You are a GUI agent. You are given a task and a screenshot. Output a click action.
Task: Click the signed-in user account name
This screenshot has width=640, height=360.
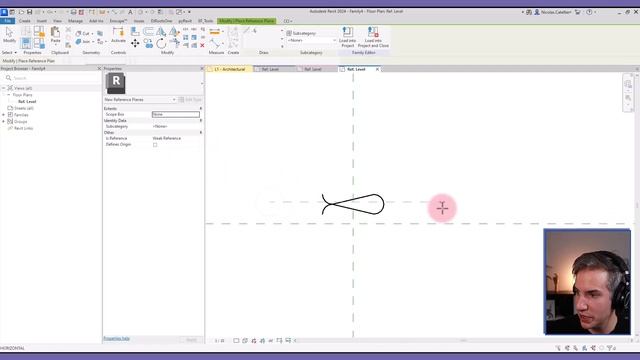tap(556, 12)
